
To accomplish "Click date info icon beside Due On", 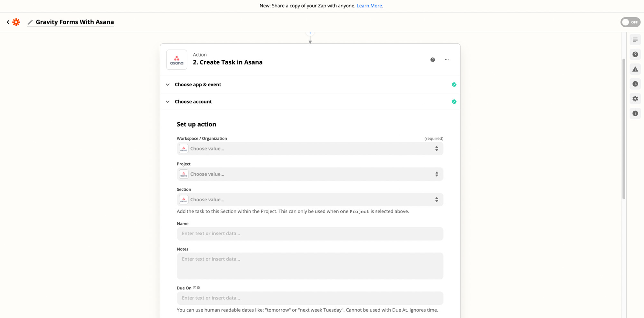I will (197, 288).
